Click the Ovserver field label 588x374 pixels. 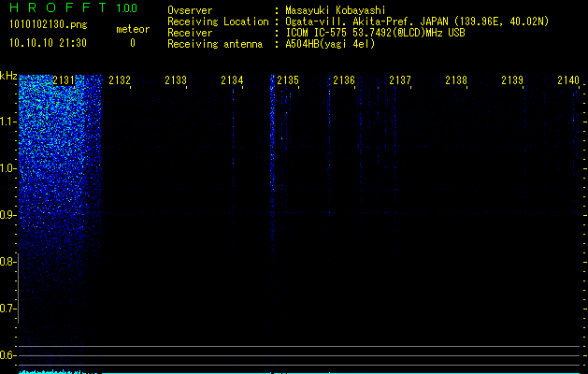pyautogui.click(x=190, y=10)
